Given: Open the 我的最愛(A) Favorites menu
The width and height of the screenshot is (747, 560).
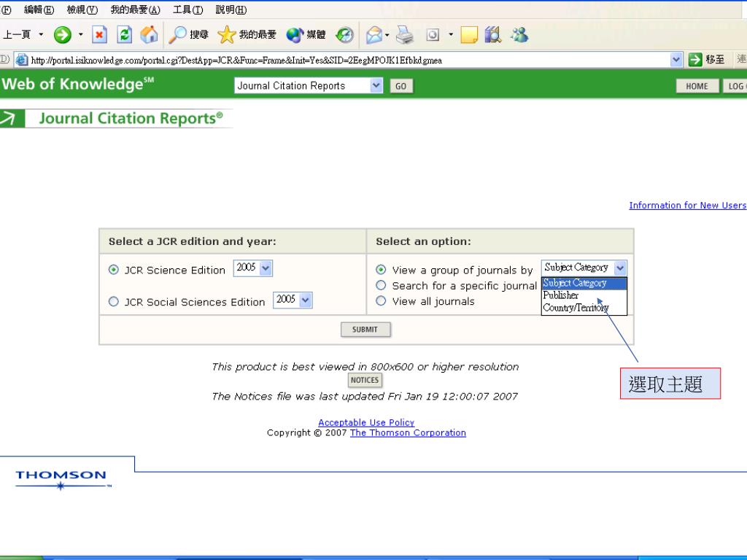Looking at the screenshot, I should 135,10.
